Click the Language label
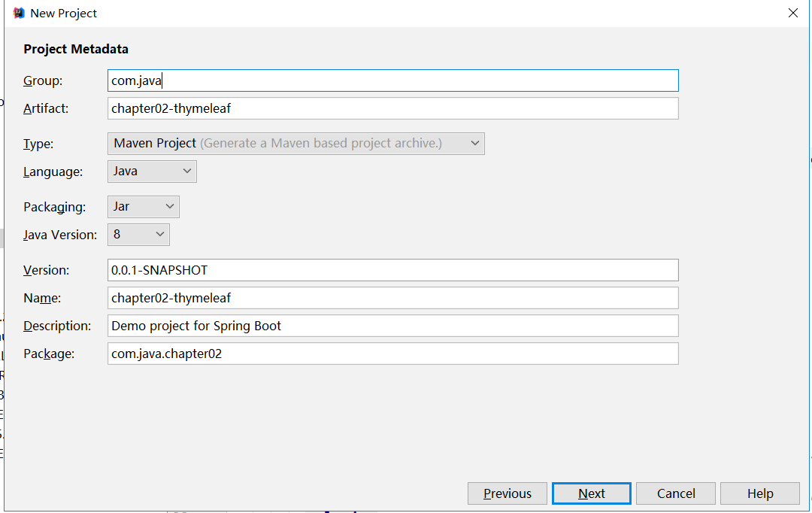This screenshot has height=513, width=812. point(53,172)
